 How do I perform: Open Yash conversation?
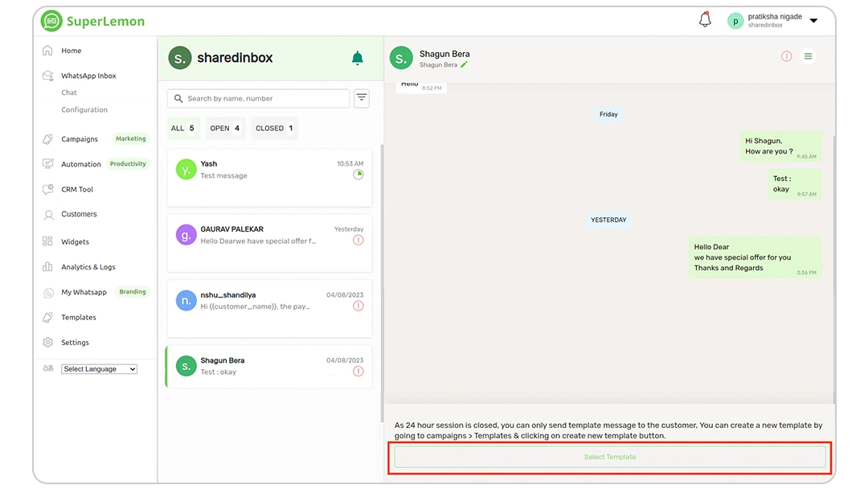pyautogui.click(x=269, y=177)
